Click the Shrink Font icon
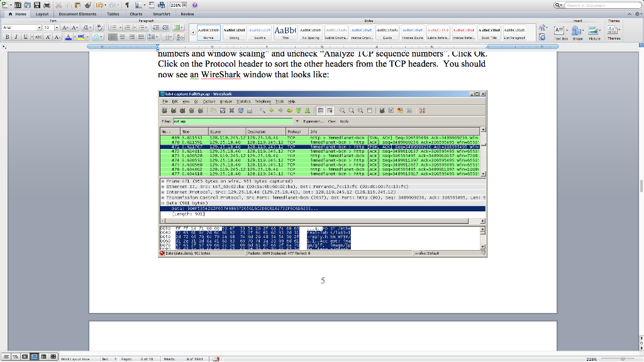This screenshot has width=644, height=362. pos(75,28)
